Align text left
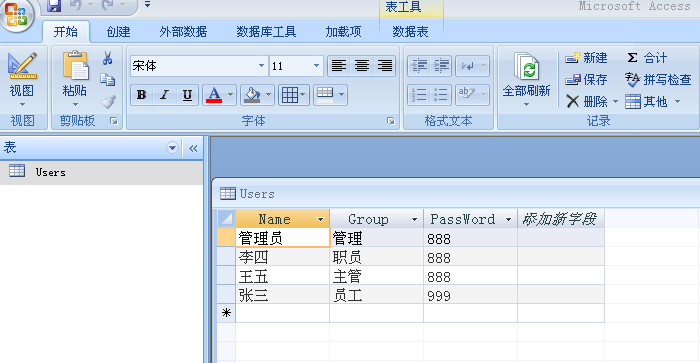The width and height of the screenshot is (700, 363). point(338,66)
